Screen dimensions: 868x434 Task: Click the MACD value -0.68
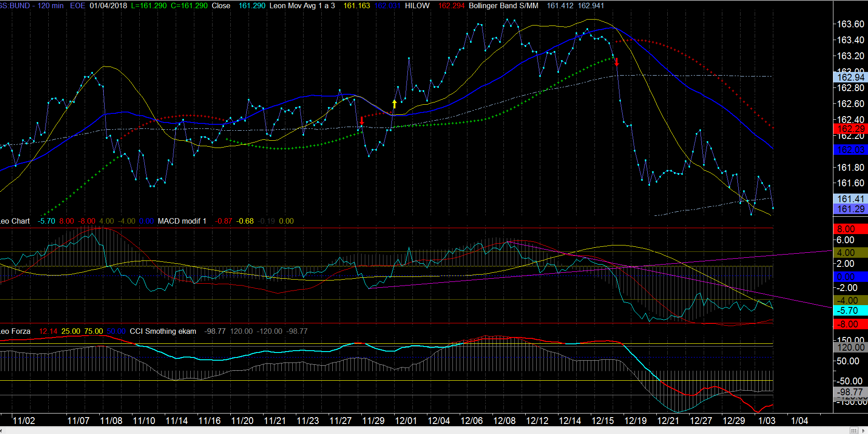click(245, 221)
